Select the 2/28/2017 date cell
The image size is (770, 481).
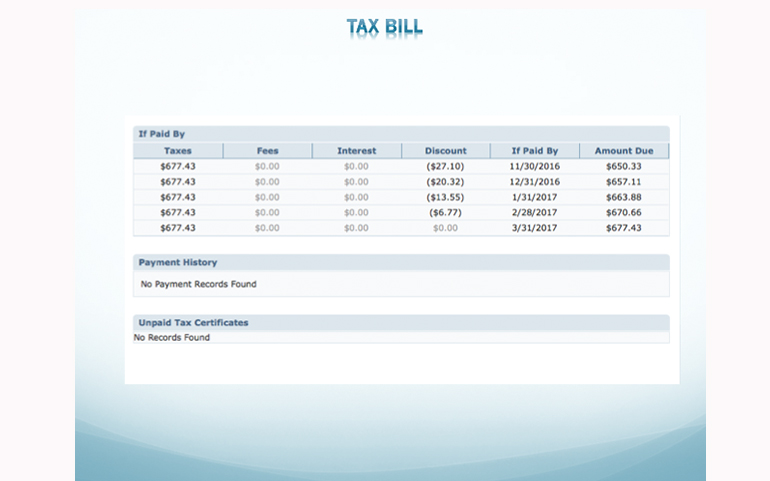tap(534, 212)
